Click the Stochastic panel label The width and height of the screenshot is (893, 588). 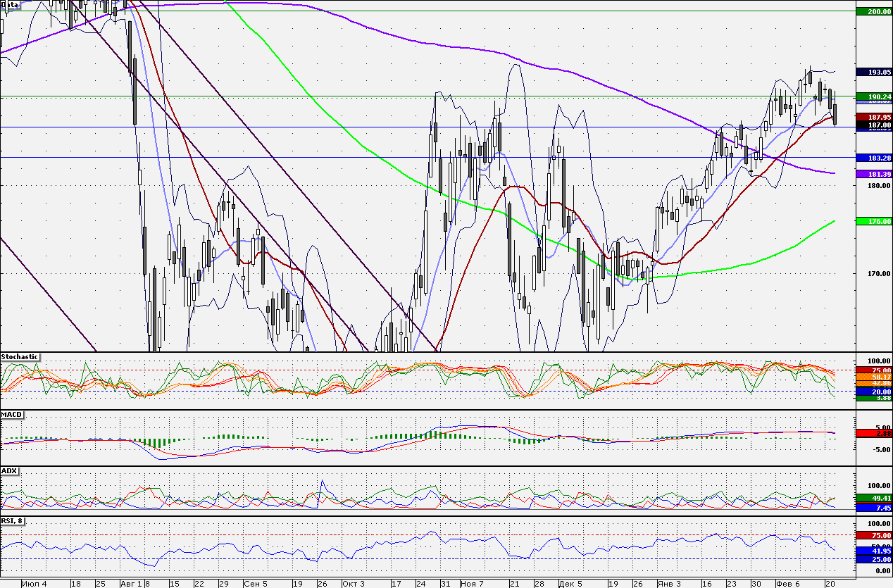point(20,357)
